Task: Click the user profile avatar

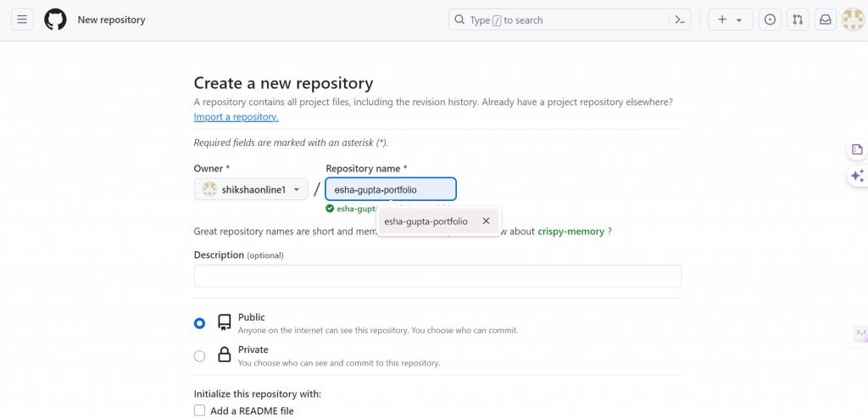Action: [x=852, y=20]
